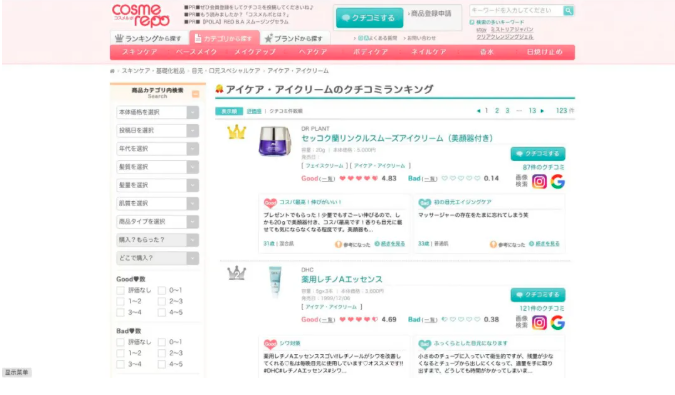
Task: Open the 本体価格を選択 dropdown
Action: point(158,112)
